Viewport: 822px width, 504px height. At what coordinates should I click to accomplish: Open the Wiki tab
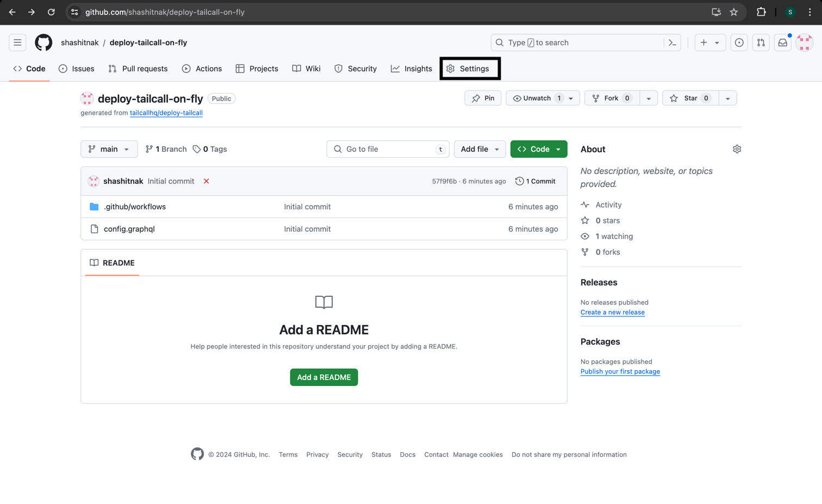pyautogui.click(x=307, y=69)
